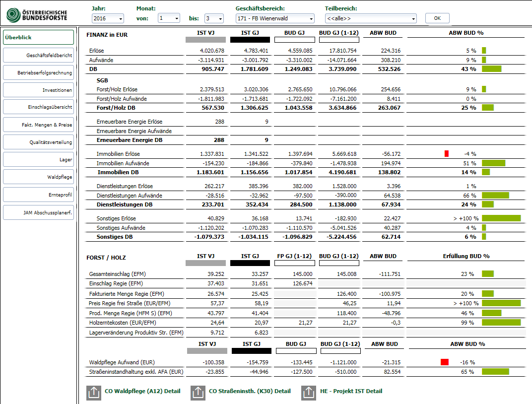Select Straßeninstandhaltung exkl. AFA label
This screenshot has height=404, width=532.
pos(136,372)
